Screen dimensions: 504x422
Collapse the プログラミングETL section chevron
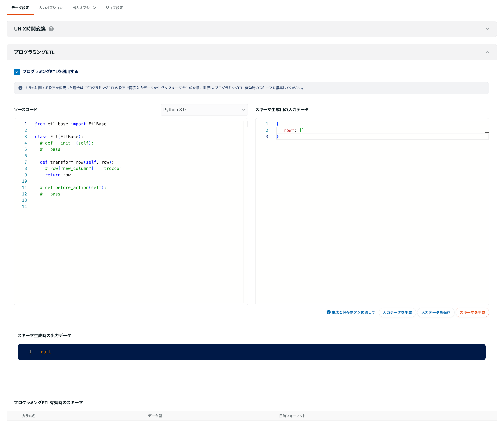487,52
